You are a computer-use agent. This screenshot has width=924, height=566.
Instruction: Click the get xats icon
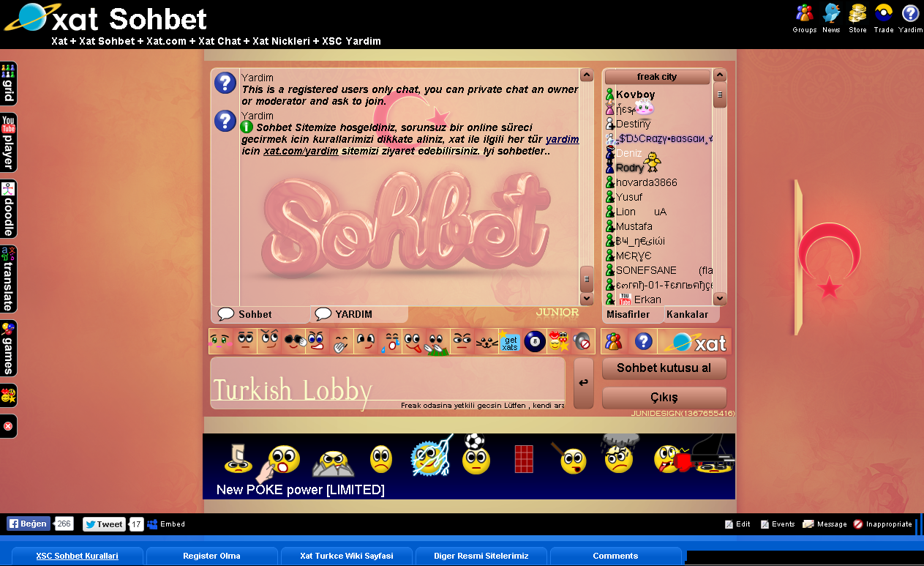tap(510, 341)
